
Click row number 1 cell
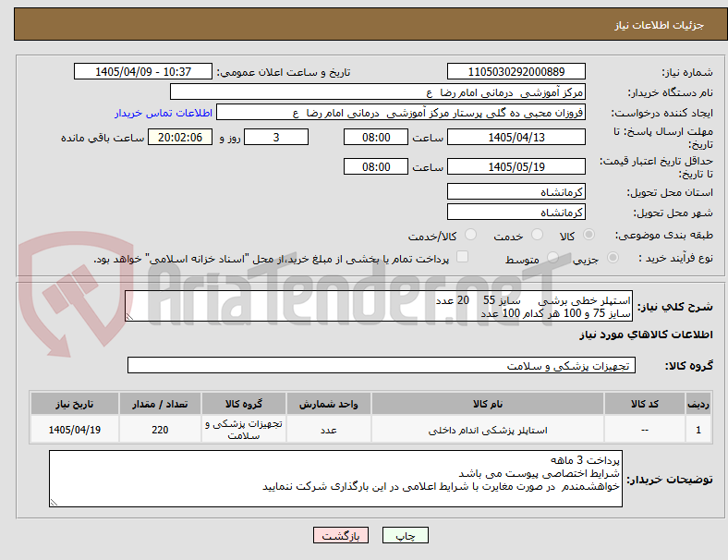[698, 430]
